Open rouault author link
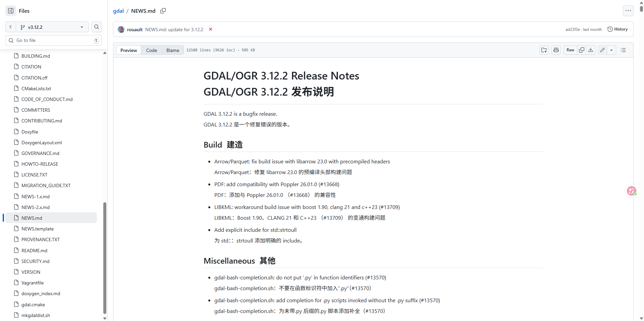This screenshot has height=321, width=644. pyautogui.click(x=135, y=30)
